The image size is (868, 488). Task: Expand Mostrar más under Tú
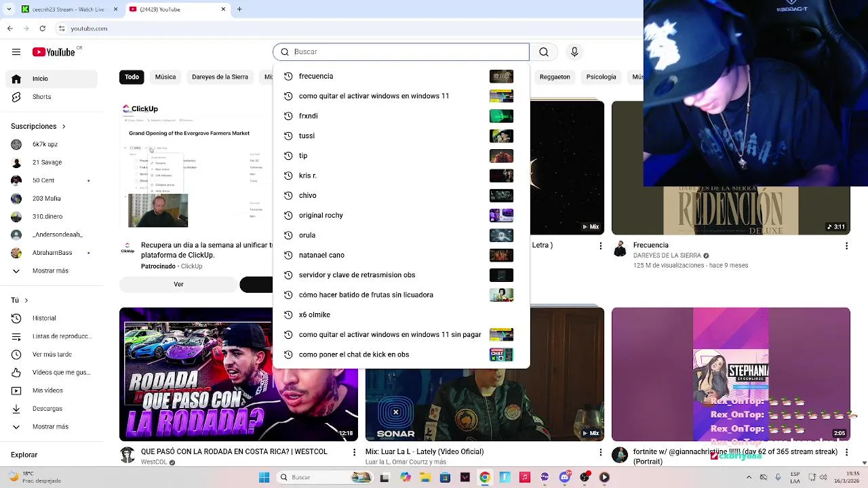coord(52,427)
